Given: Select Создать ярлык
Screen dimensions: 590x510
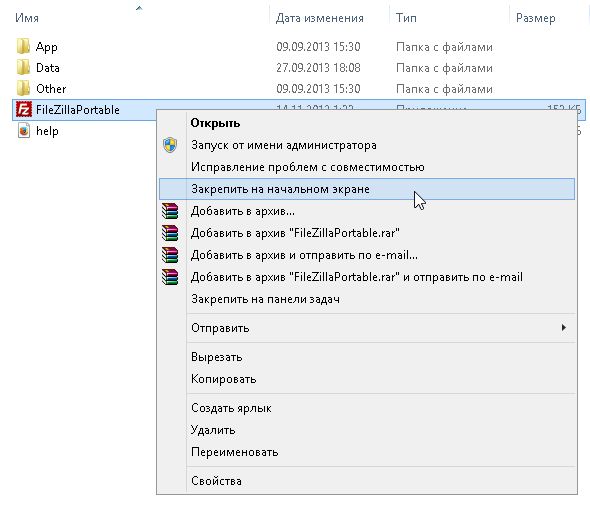Looking at the screenshot, I should 367,408.
